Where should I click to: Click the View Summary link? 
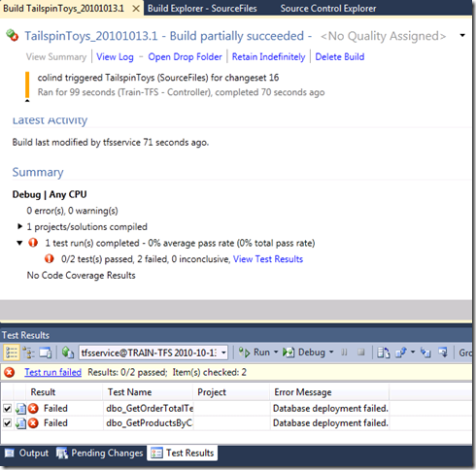coord(56,57)
